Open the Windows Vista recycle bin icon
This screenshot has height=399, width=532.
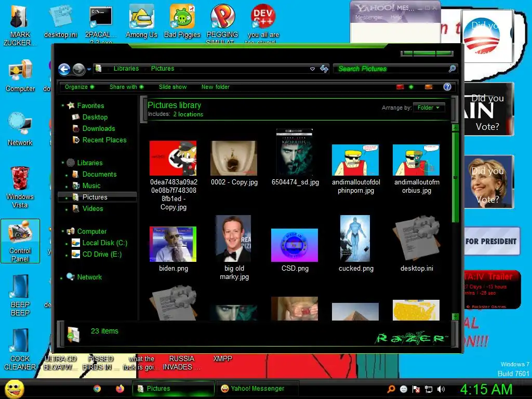point(20,187)
